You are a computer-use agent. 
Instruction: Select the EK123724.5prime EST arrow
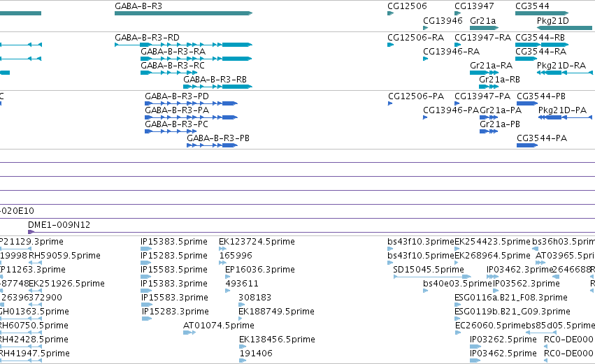point(222,249)
